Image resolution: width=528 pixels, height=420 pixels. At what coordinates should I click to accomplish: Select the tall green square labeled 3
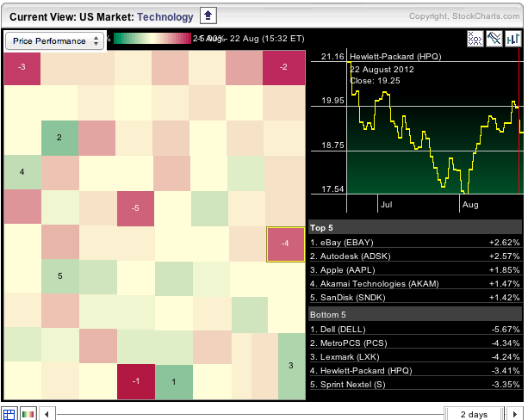292,366
